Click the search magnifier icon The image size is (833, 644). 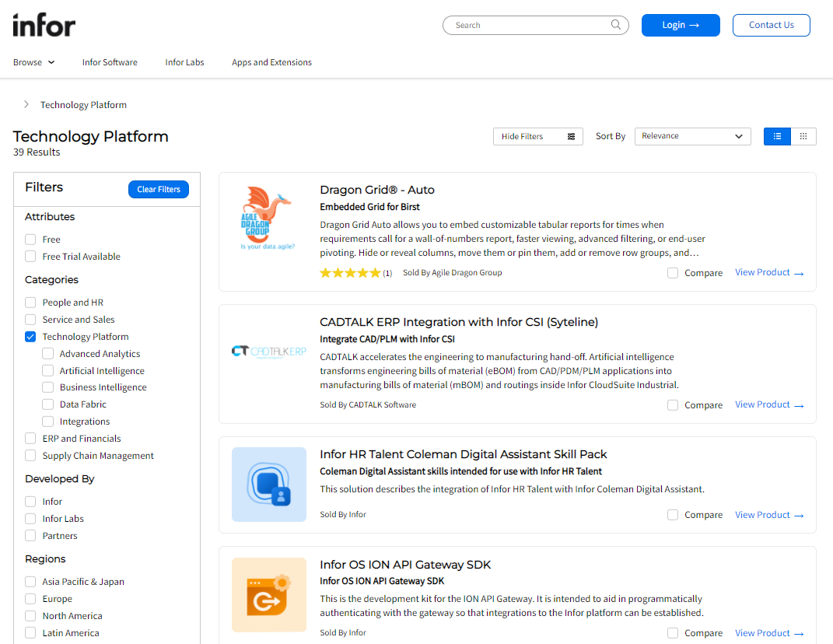pos(616,24)
